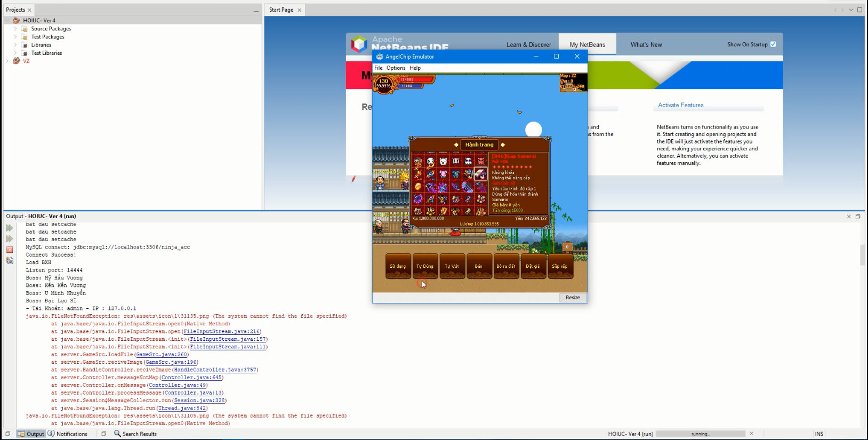Click the Libraries folder icon
Image resolution: width=868 pixels, height=440 pixels.
(25, 45)
